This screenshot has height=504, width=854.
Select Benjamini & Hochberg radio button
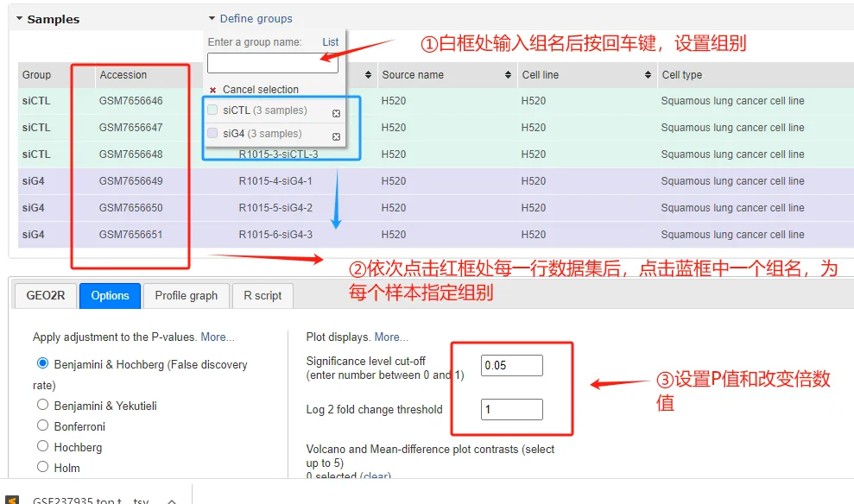[x=42, y=363]
